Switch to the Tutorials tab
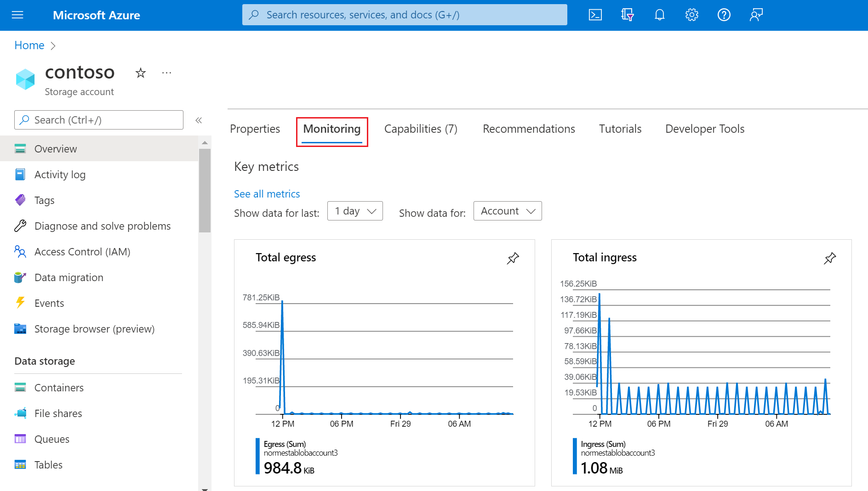This screenshot has height=491, width=868. 620,129
